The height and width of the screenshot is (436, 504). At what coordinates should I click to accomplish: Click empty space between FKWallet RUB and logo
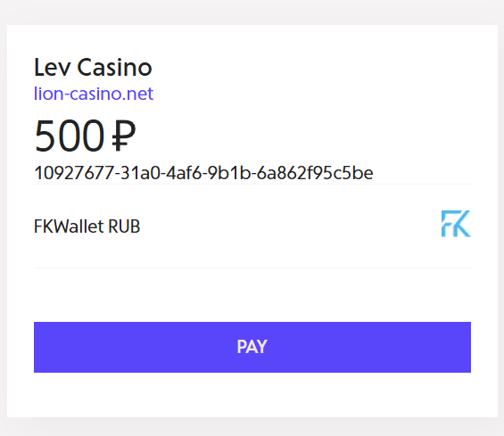coord(289,226)
